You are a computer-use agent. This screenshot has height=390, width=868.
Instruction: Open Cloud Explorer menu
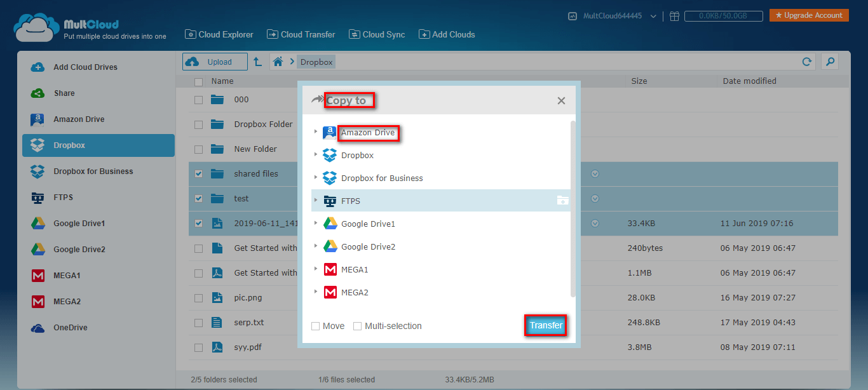click(x=219, y=35)
